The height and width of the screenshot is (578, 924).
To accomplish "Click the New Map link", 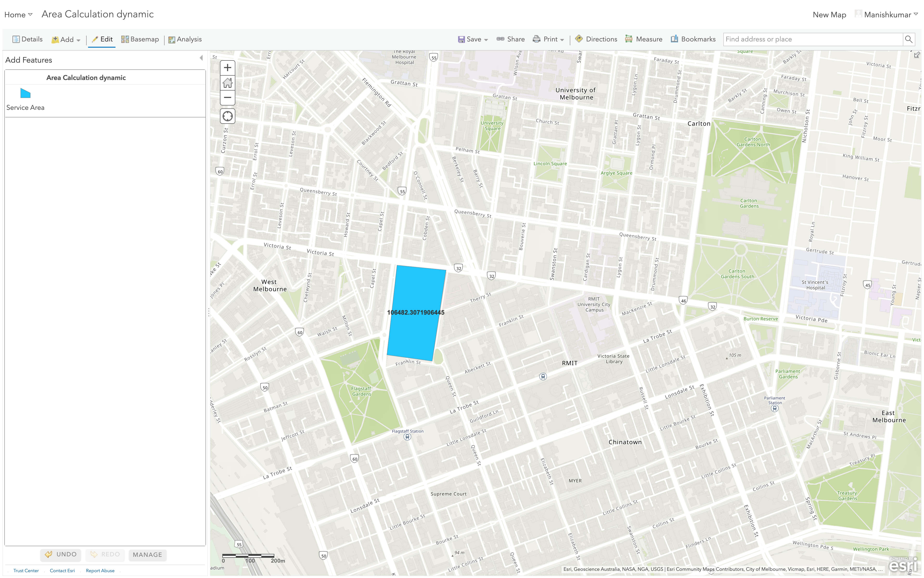I will 829,14.
